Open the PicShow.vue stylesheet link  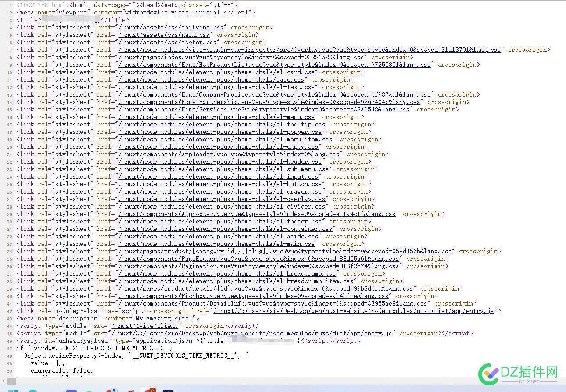point(254,296)
